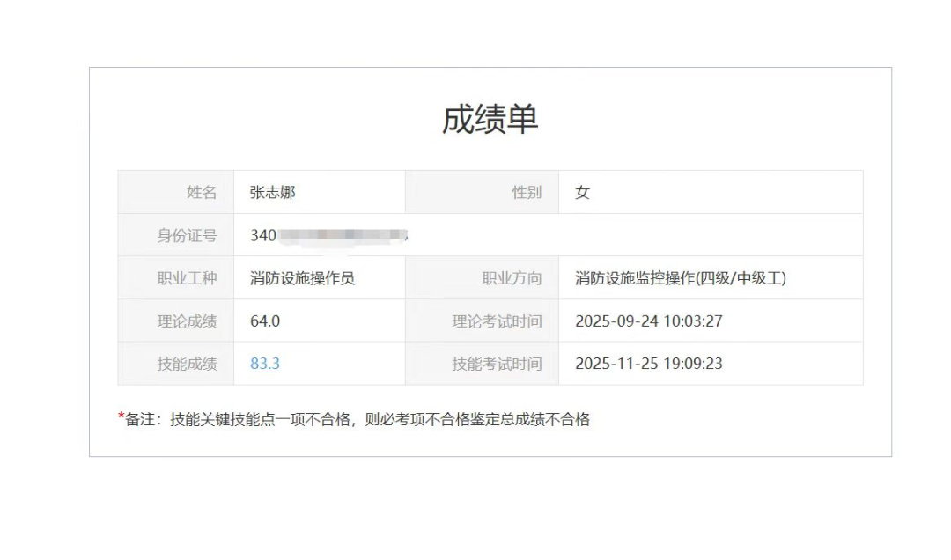Click the 姓名 label cell

coord(204,190)
